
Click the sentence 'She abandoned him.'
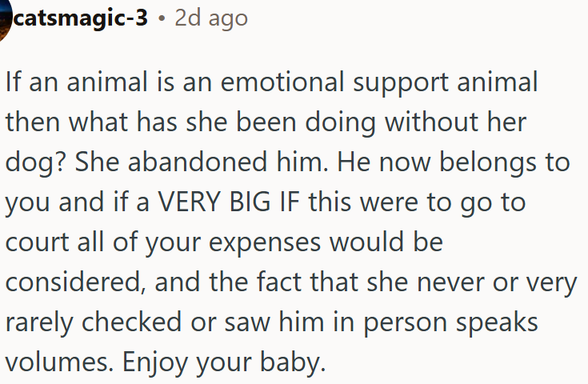click(x=202, y=162)
